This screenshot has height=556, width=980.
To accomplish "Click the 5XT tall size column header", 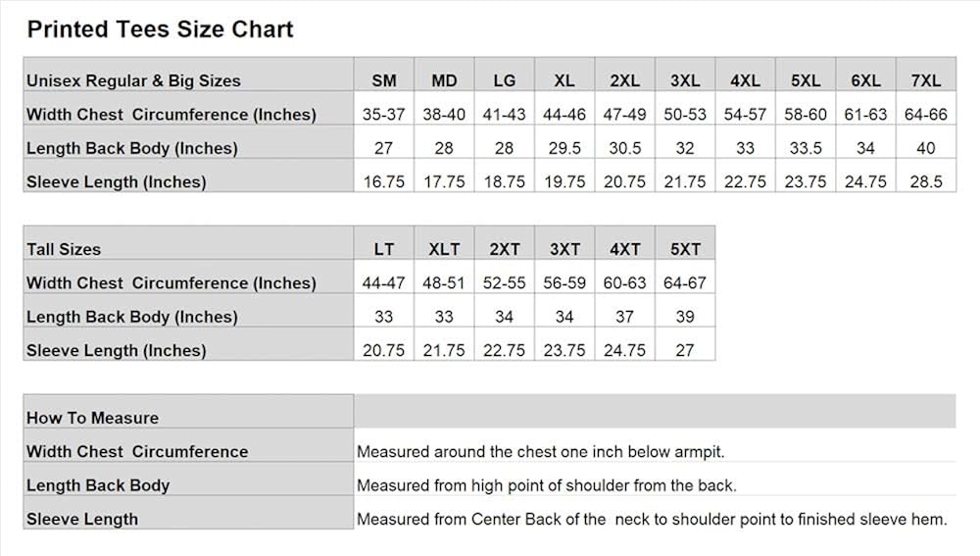I will (685, 249).
